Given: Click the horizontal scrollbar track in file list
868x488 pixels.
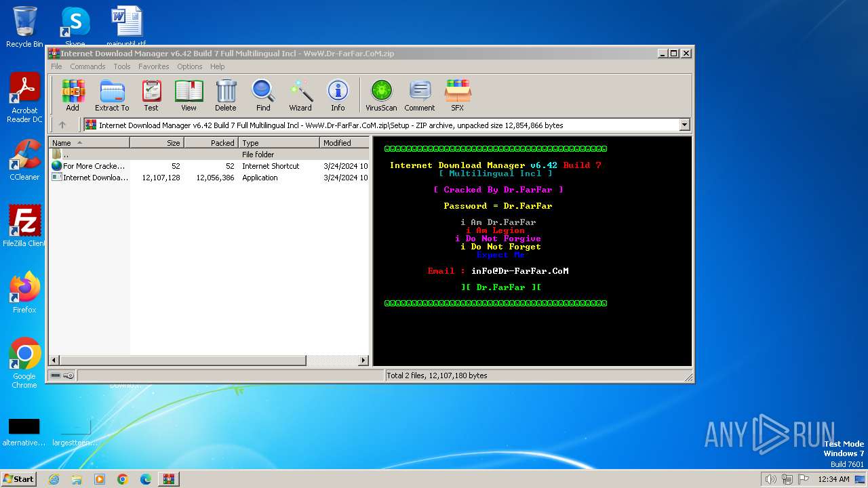Looking at the screenshot, I should click(332, 361).
